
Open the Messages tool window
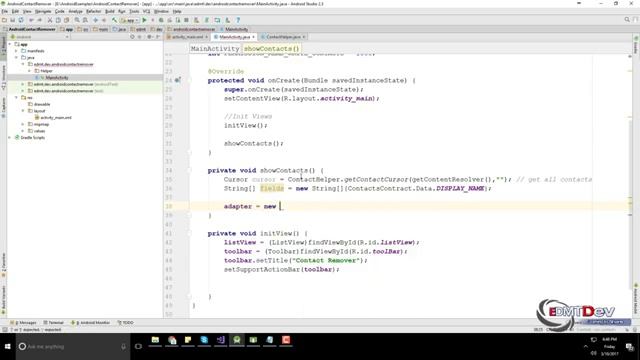[24, 322]
